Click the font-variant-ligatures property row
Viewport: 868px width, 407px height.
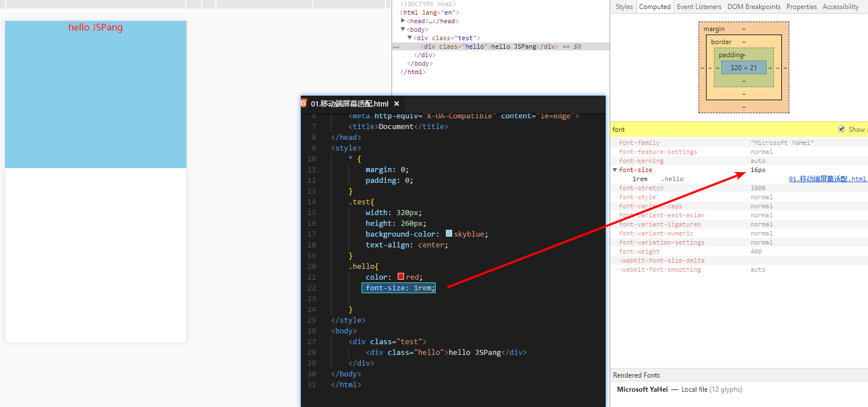(739, 224)
